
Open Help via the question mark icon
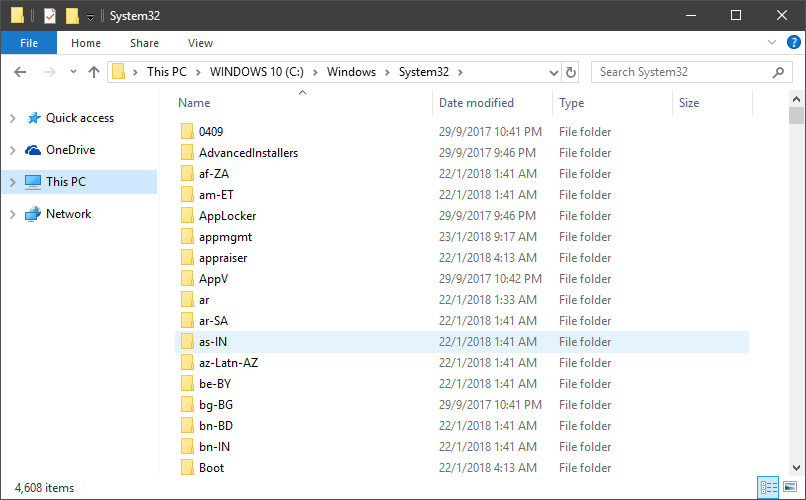794,42
